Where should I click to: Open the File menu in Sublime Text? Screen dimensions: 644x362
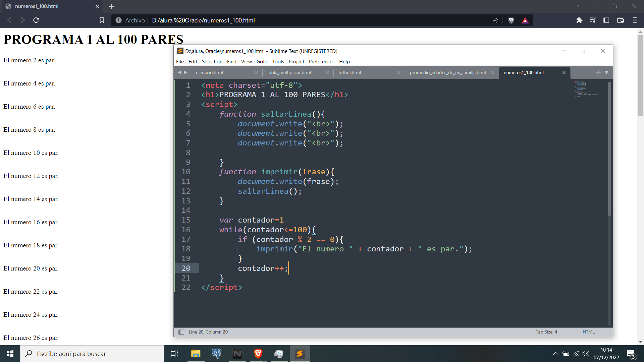click(x=180, y=62)
